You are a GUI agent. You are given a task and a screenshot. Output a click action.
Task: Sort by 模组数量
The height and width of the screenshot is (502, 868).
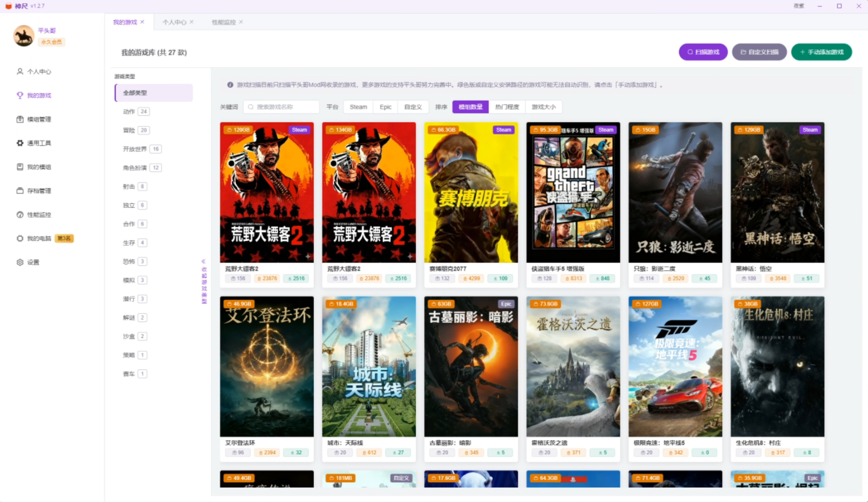470,107
